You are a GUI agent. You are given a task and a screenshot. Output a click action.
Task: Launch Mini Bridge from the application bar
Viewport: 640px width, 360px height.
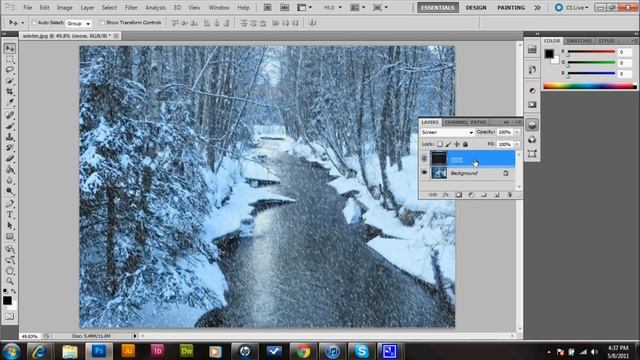[x=284, y=7]
